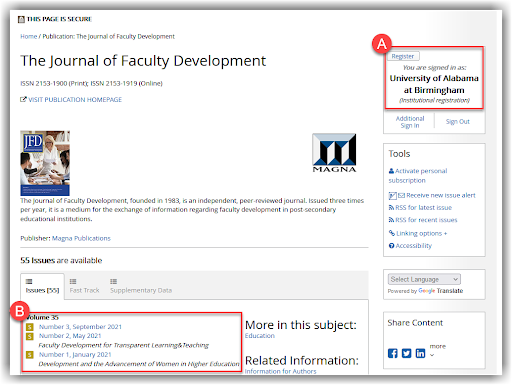Viewport: 512px width, 385px height.
Task: Click the LinkedIn share icon
Action: point(420,353)
